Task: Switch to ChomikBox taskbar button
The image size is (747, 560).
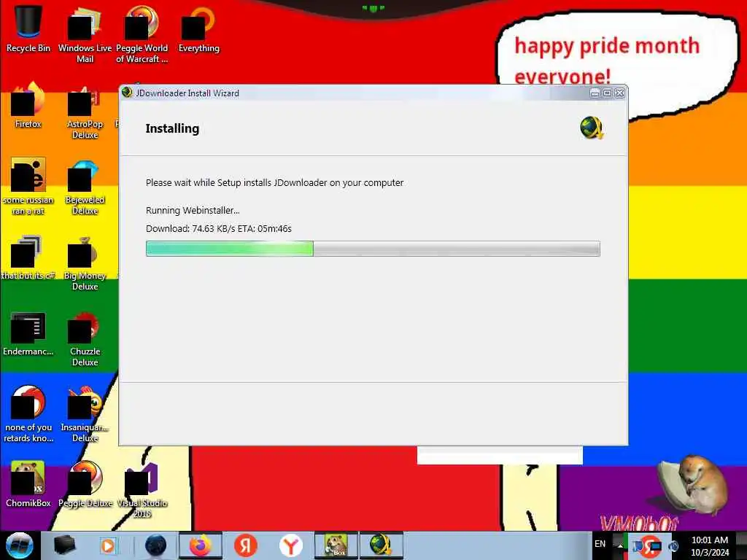Action: tap(336, 545)
